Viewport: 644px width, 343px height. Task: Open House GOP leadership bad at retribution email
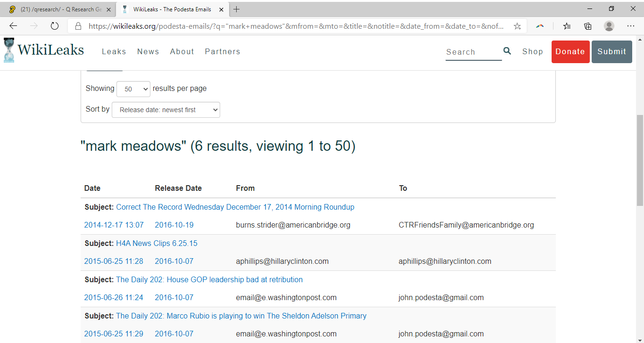(209, 280)
